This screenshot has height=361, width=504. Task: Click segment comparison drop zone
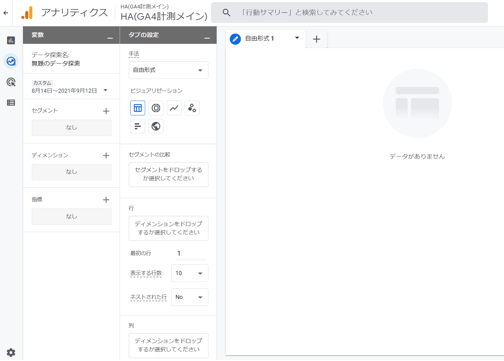click(x=169, y=174)
